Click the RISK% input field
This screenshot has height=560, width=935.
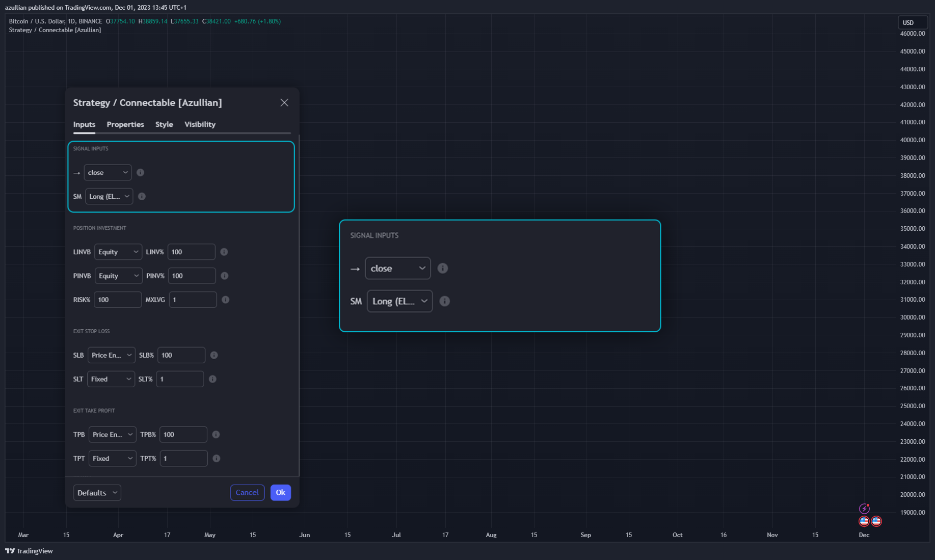[x=118, y=300]
